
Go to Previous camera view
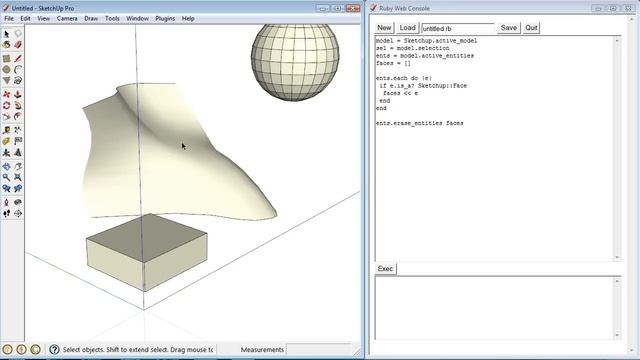tap(7, 189)
